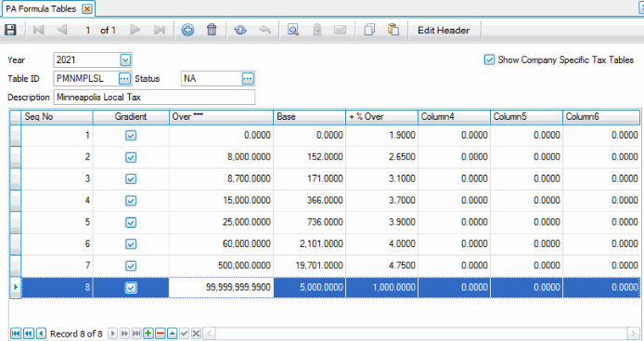Click the Find magnifier icon
644x341 pixels.
click(293, 30)
